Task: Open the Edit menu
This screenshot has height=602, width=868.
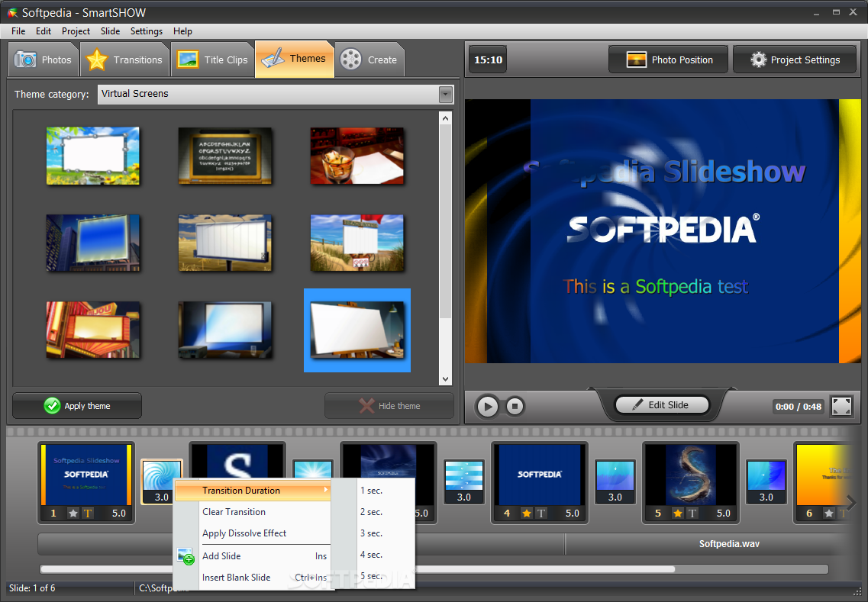Action: pyautogui.click(x=44, y=31)
